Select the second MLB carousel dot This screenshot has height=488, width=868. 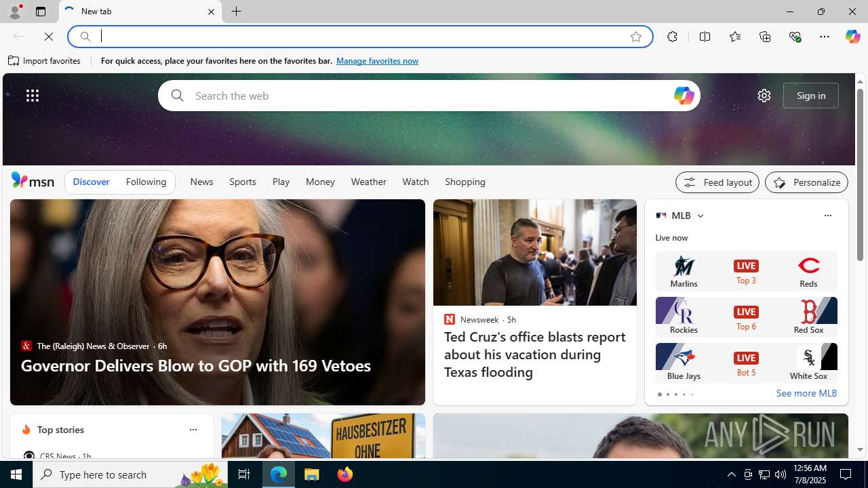click(x=667, y=394)
